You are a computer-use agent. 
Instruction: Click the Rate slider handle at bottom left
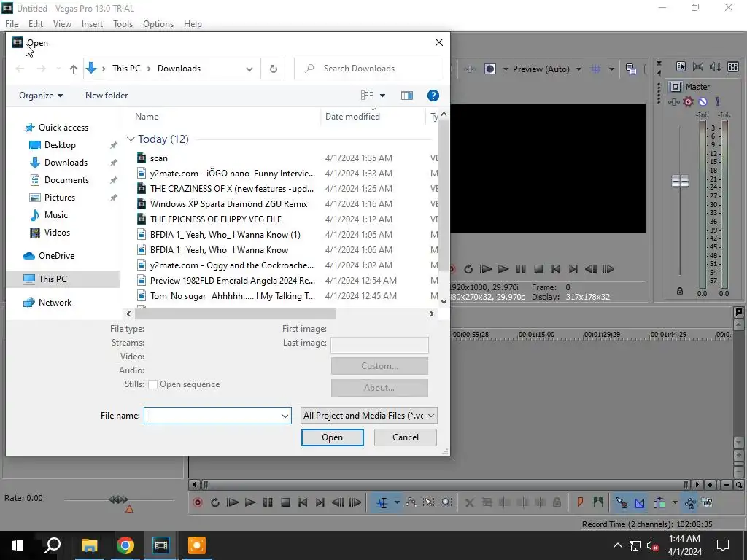[x=119, y=499]
